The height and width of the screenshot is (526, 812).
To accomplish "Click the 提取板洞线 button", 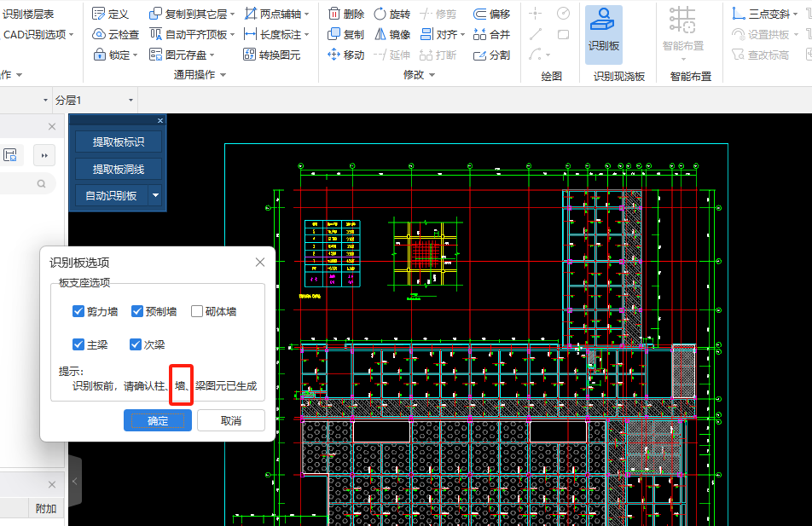I will click(118, 169).
